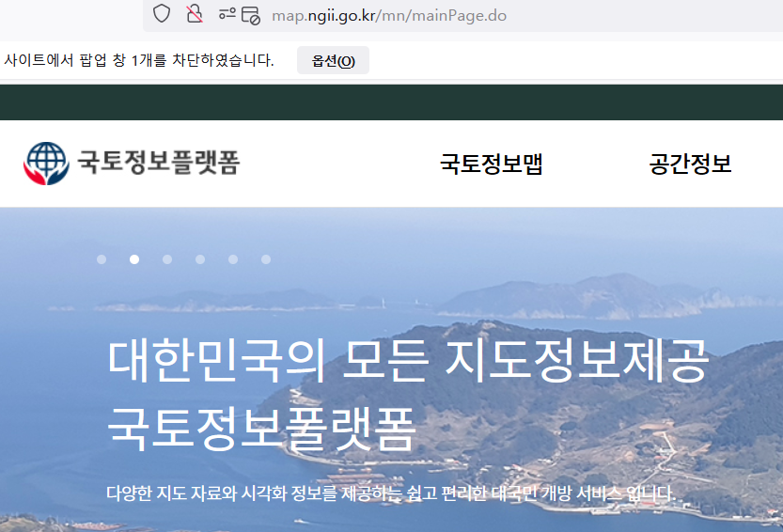
Task: Open the insecure connection lock icon
Action: pyautogui.click(x=195, y=14)
